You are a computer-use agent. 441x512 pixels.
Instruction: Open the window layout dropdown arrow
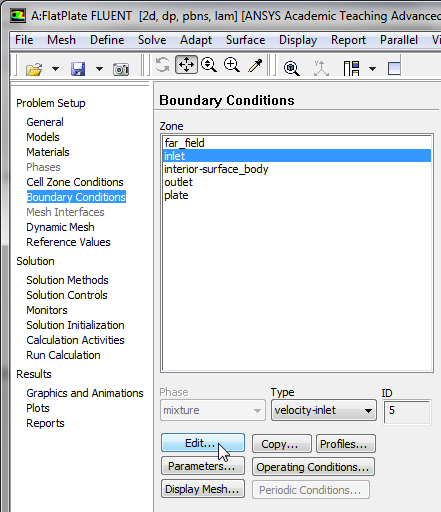[372, 69]
